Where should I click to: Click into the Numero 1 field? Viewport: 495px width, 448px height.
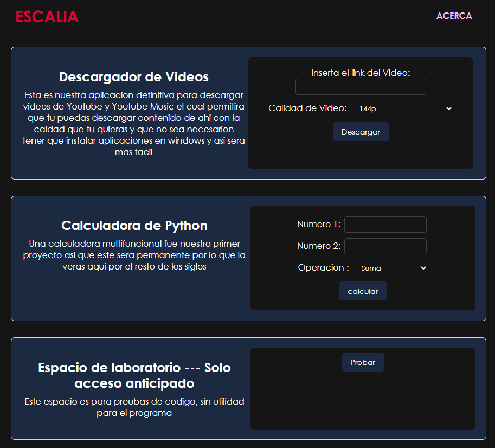click(385, 225)
